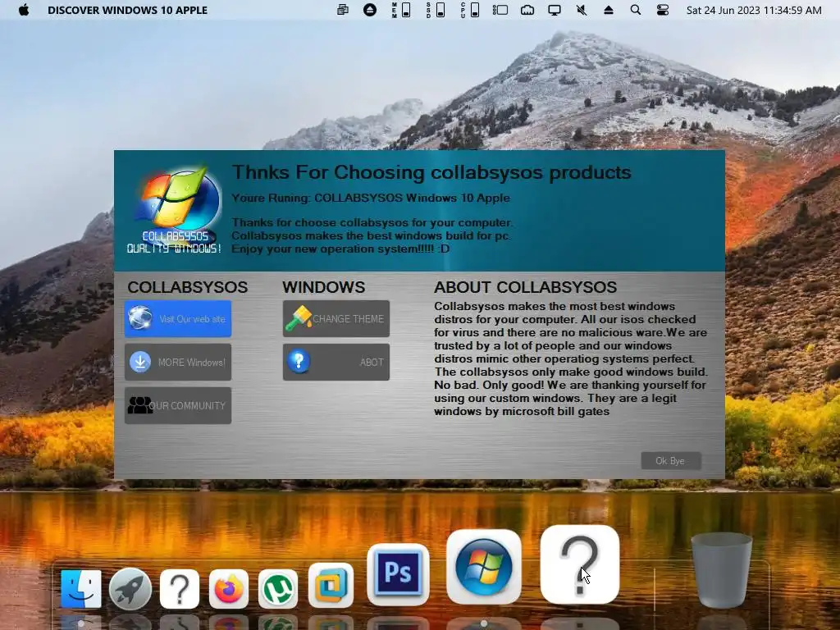Open the Spotlight search magnifier icon
Image resolution: width=840 pixels, height=630 pixels.
(636, 10)
